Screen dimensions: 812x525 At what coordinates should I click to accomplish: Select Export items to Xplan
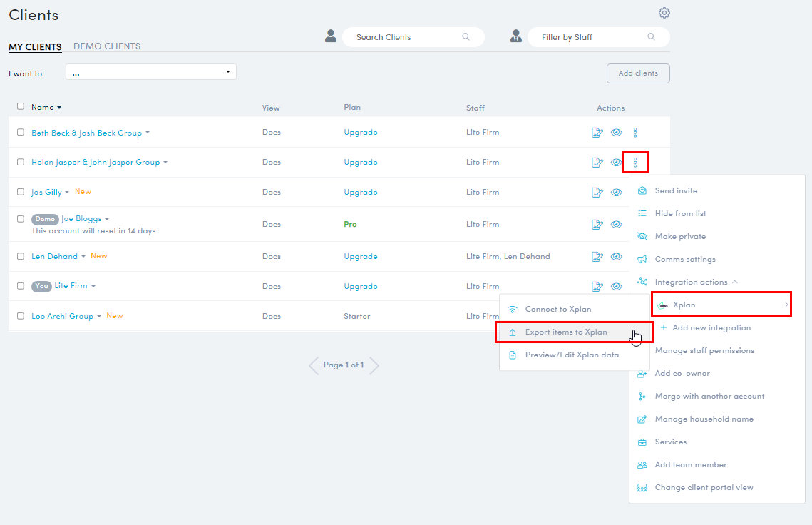(565, 332)
